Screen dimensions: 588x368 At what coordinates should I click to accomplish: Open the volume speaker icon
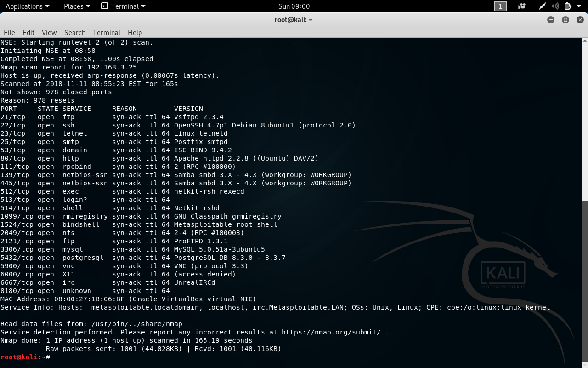[555, 6]
